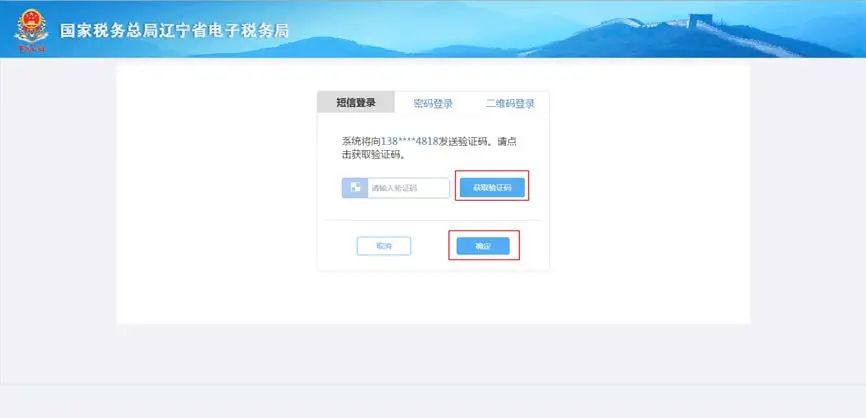
Task: Confirm login with the 确定 button
Action: (483, 246)
